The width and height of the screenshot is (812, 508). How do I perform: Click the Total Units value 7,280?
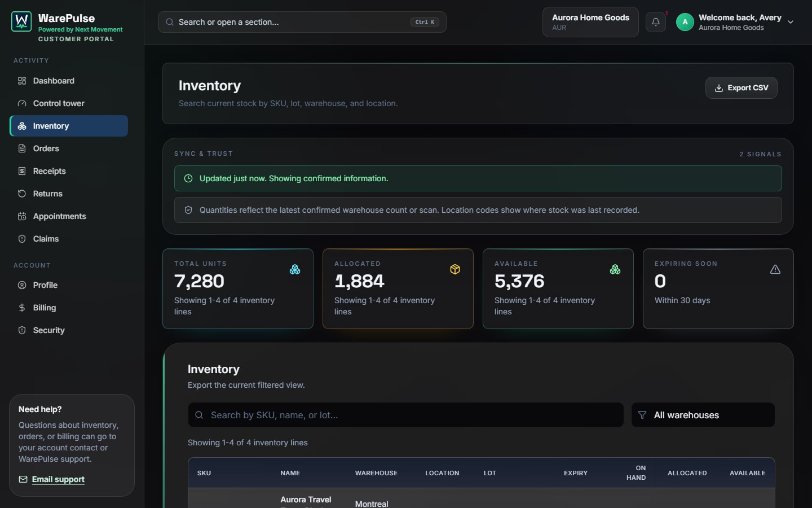coord(199,281)
